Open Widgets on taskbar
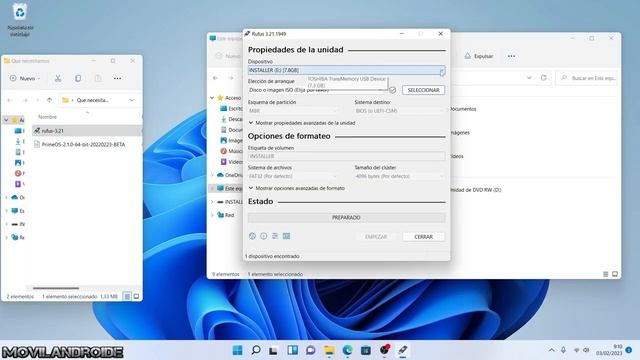Screen dimensions: 640x360 pos(292,350)
